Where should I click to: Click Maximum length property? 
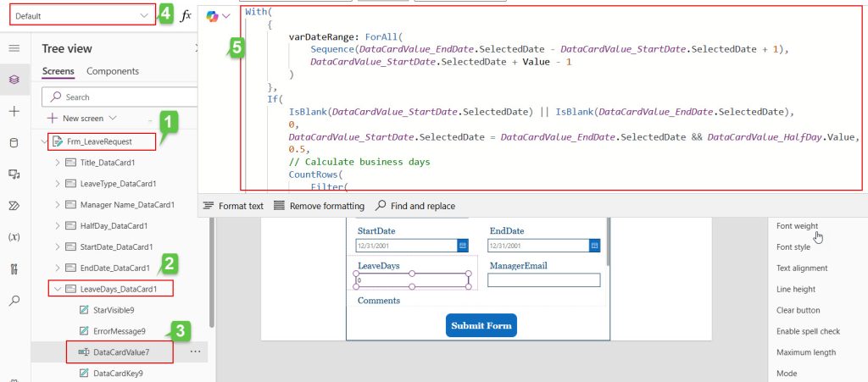pyautogui.click(x=806, y=352)
